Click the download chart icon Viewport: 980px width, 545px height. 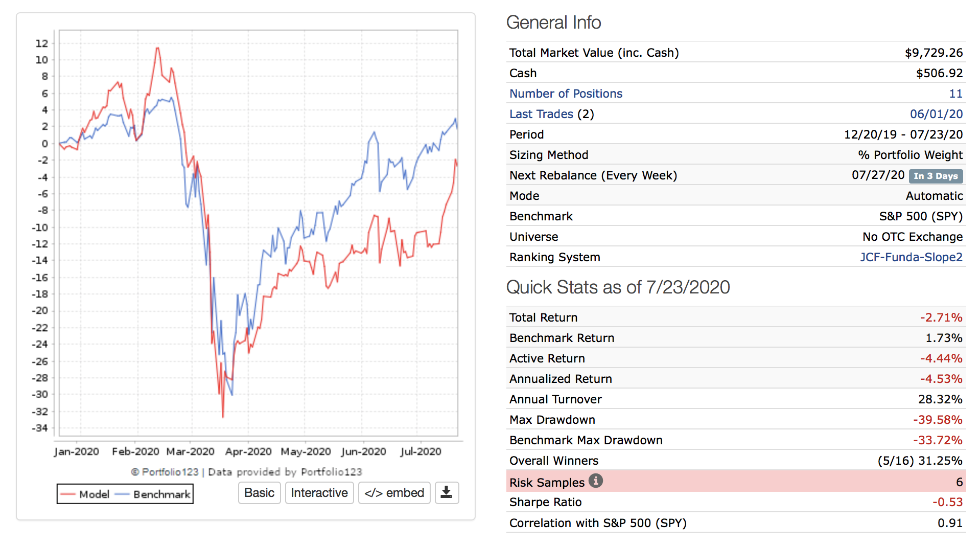(x=446, y=492)
